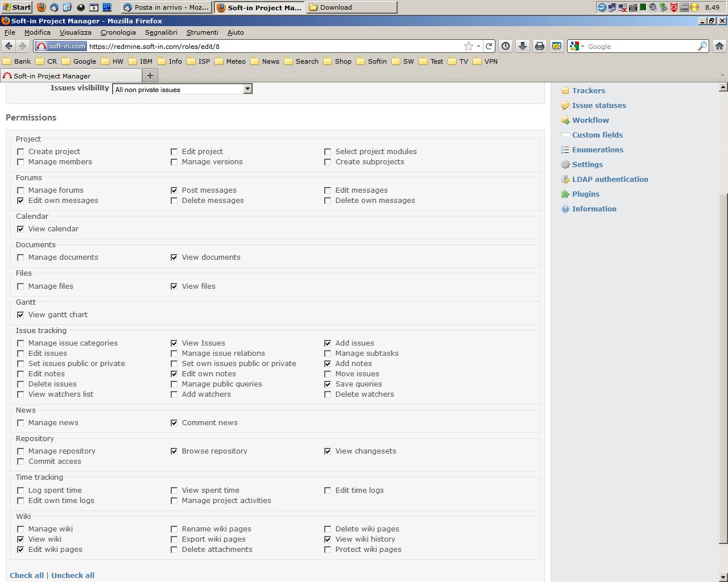Open the Issues visibility dropdown
The height and width of the screenshot is (582, 728).
tap(182, 89)
